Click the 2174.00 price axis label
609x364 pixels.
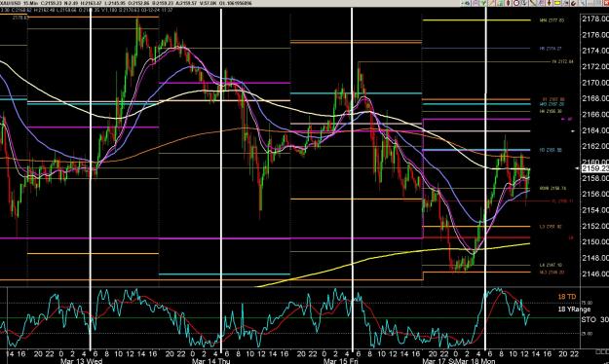pos(594,51)
